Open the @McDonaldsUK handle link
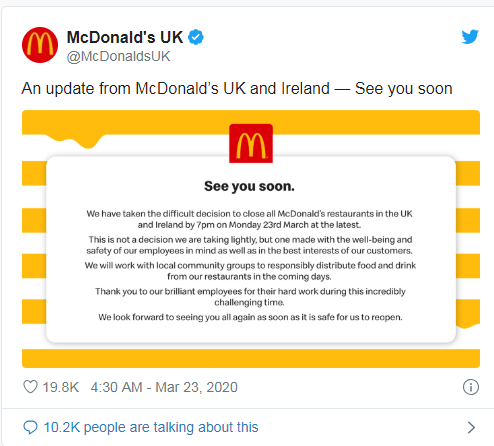Viewport: 494px width, 446px height. click(x=118, y=56)
